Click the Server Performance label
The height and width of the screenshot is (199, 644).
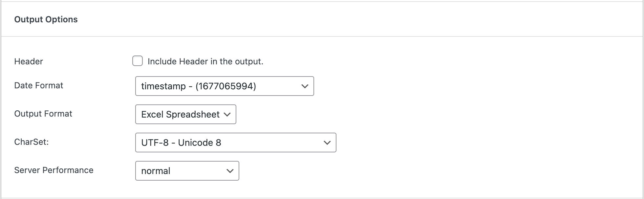click(x=54, y=170)
